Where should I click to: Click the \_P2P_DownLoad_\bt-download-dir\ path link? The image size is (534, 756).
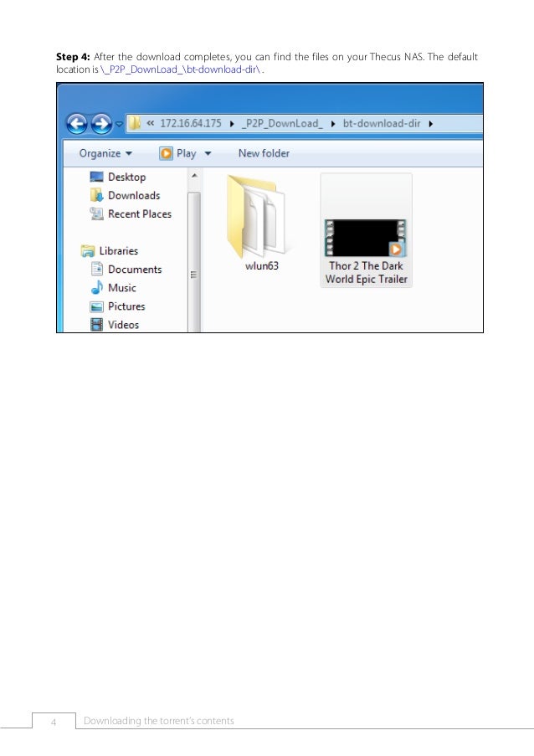click(181, 69)
